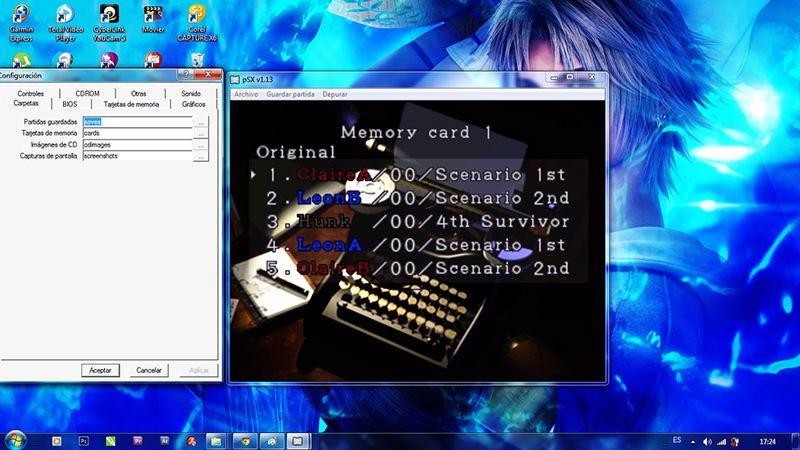Switch to the BIOS tab
Screen dimensions: 800x450
[70, 104]
